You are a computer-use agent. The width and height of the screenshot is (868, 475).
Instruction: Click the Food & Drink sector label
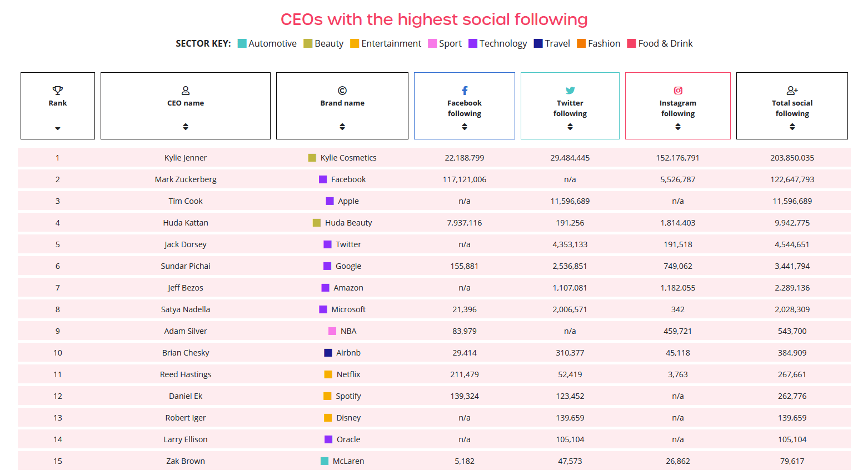[x=665, y=43]
